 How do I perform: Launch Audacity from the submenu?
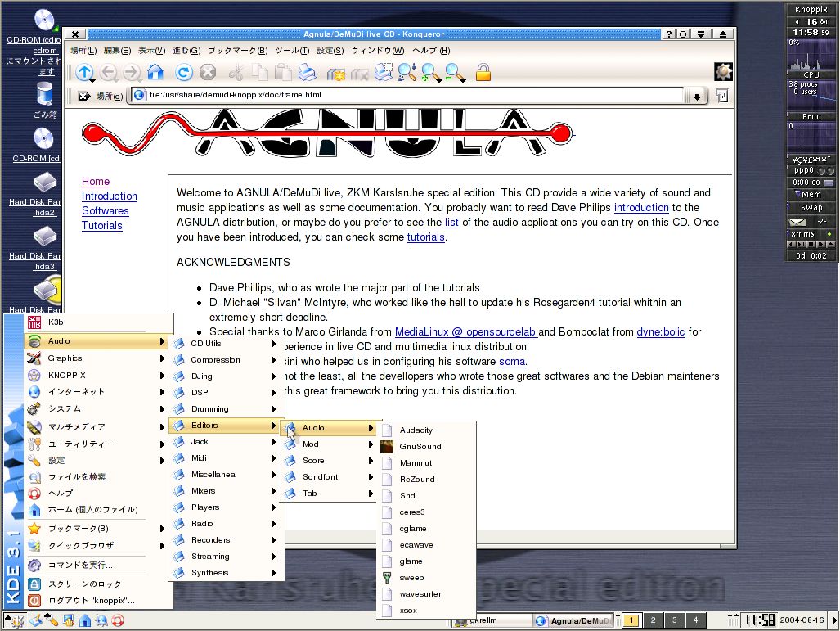[426, 430]
